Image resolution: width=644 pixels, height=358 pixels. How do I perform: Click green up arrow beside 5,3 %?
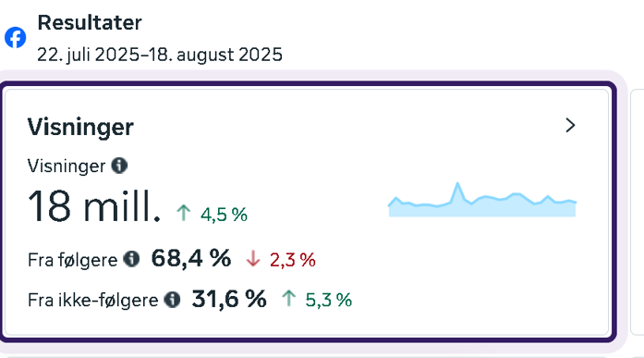(288, 299)
